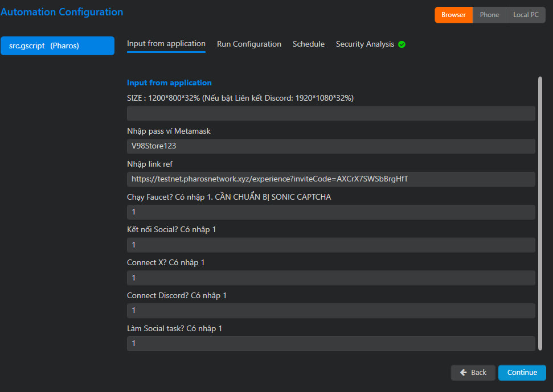Click the Connect Discord input field

click(331, 310)
